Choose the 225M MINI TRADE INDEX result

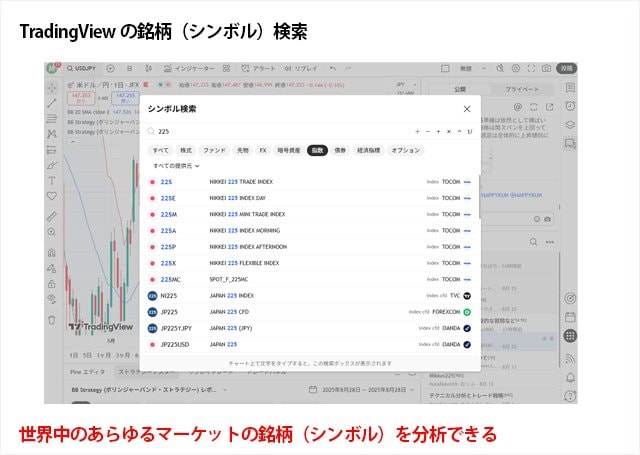[x=310, y=215]
